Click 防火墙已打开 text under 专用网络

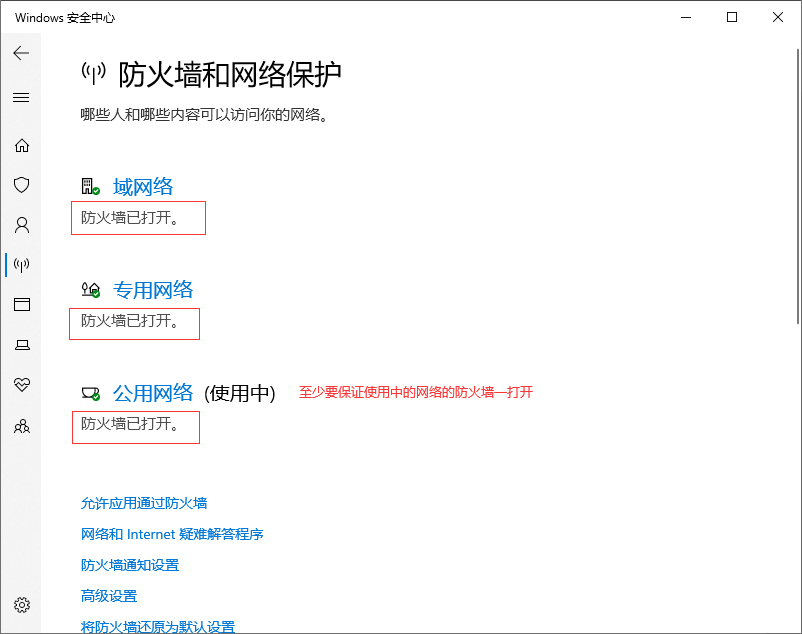(x=129, y=321)
